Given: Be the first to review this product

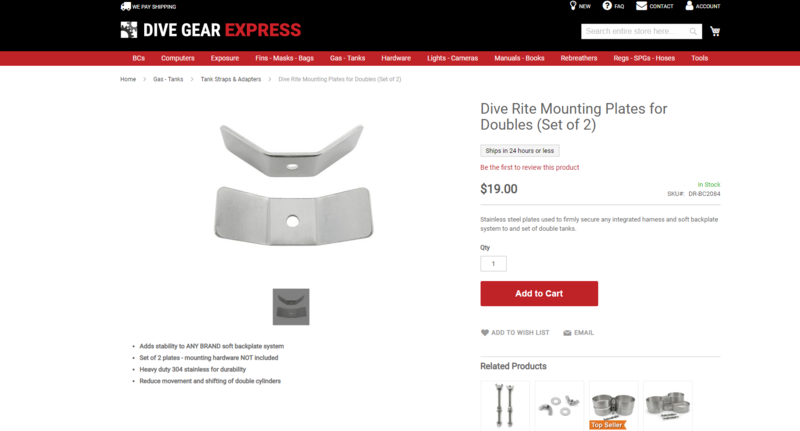Looking at the screenshot, I should click(x=530, y=167).
